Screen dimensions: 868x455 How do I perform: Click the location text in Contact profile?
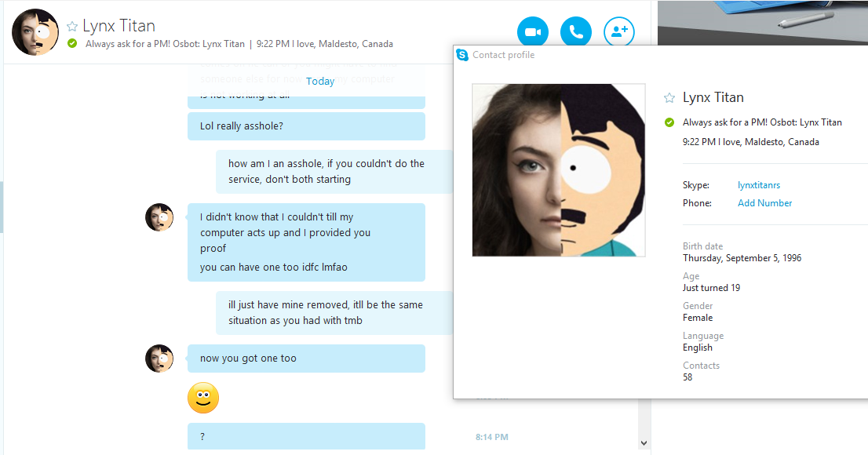click(750, 142)
